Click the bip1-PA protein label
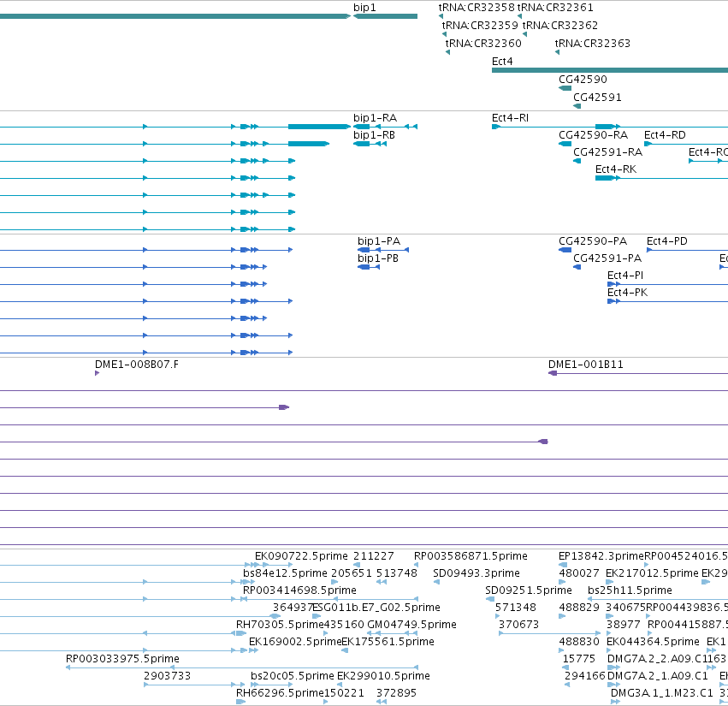Viewport: 728px width, 706px height. tap(379, 241)
